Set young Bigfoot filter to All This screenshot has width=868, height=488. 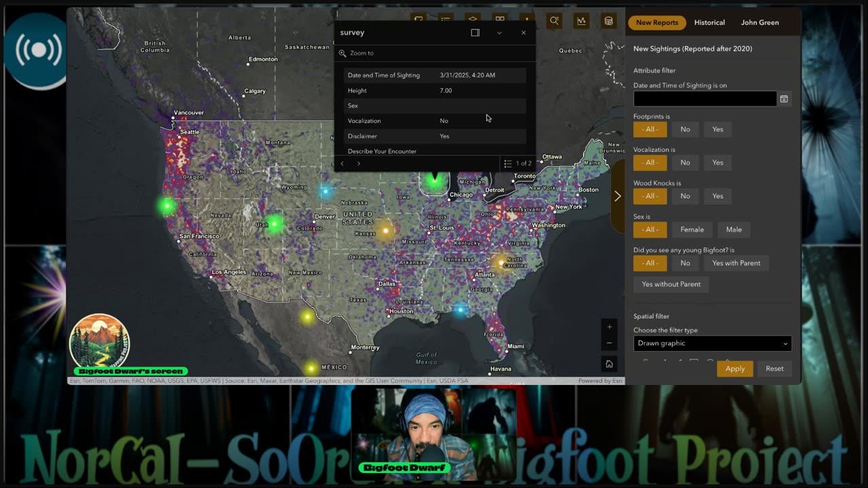[650, 263]
